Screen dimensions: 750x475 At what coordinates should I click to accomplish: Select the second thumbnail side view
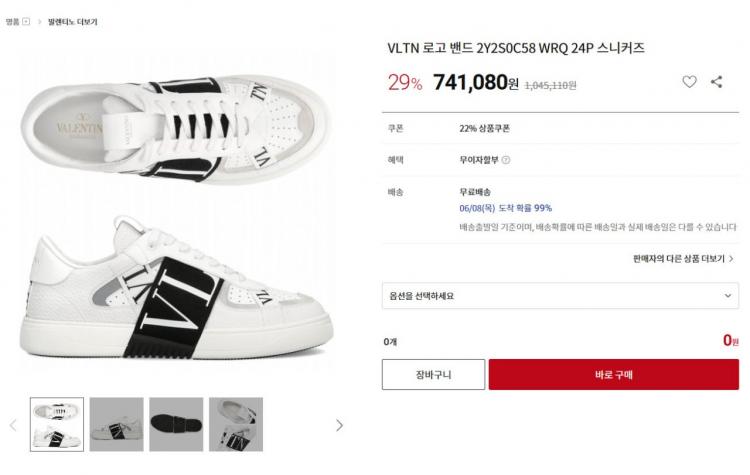tap(117, 424)
